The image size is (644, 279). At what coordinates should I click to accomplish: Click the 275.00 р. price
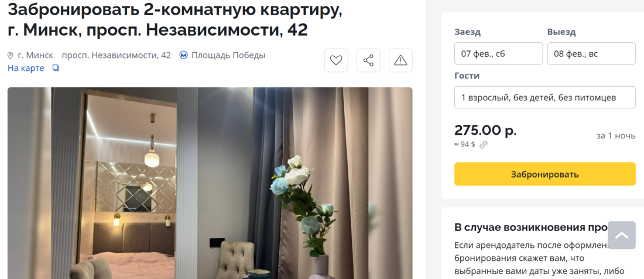pos(485,130)
